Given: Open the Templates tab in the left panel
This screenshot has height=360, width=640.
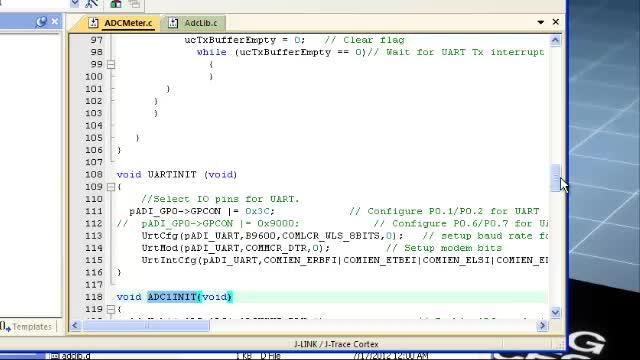Looking at the screenshot, I should (27, 327).
